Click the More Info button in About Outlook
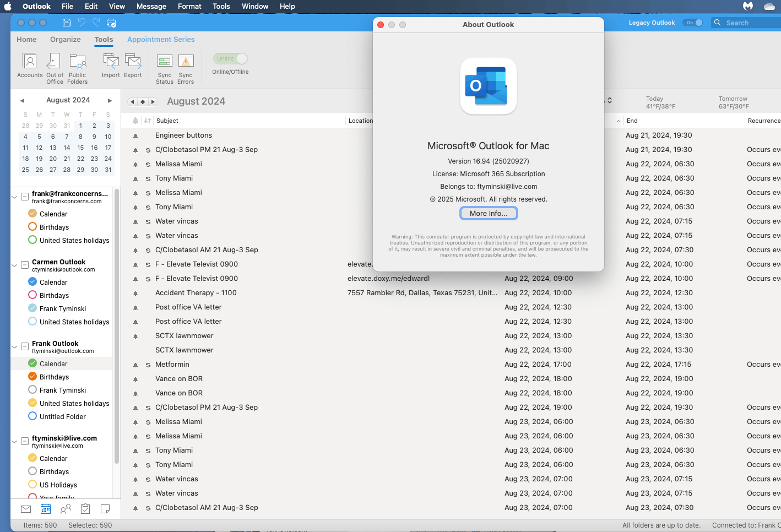This screenshot has width=781, height=532. coord(488,214)
